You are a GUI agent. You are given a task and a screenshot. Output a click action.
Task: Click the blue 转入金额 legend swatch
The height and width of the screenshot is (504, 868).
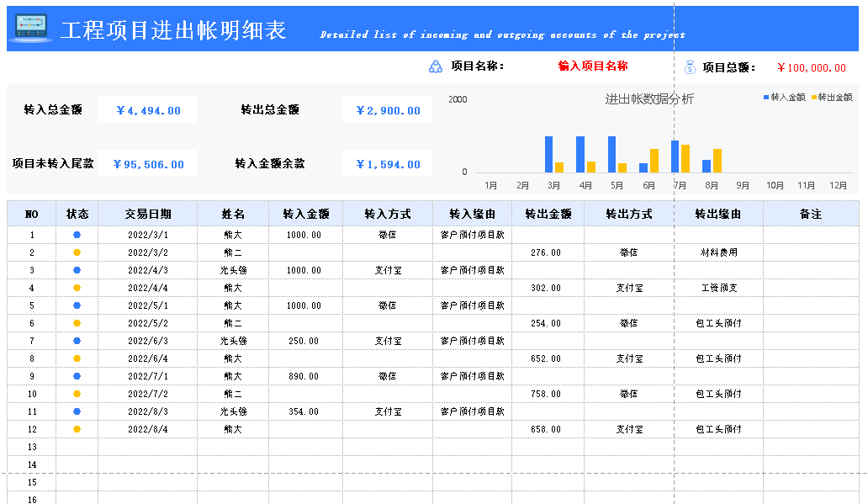tap(766, 98)
